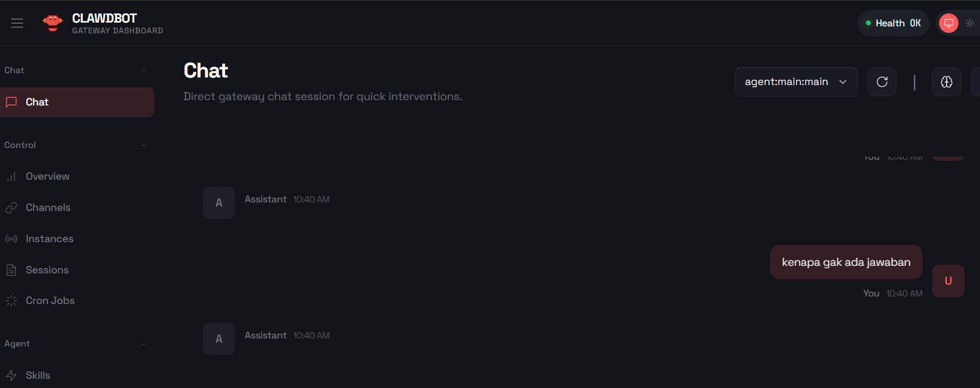Open Skills via its lightning icon
This screenshot has width=980, height=388.
(x=11, y=376)
